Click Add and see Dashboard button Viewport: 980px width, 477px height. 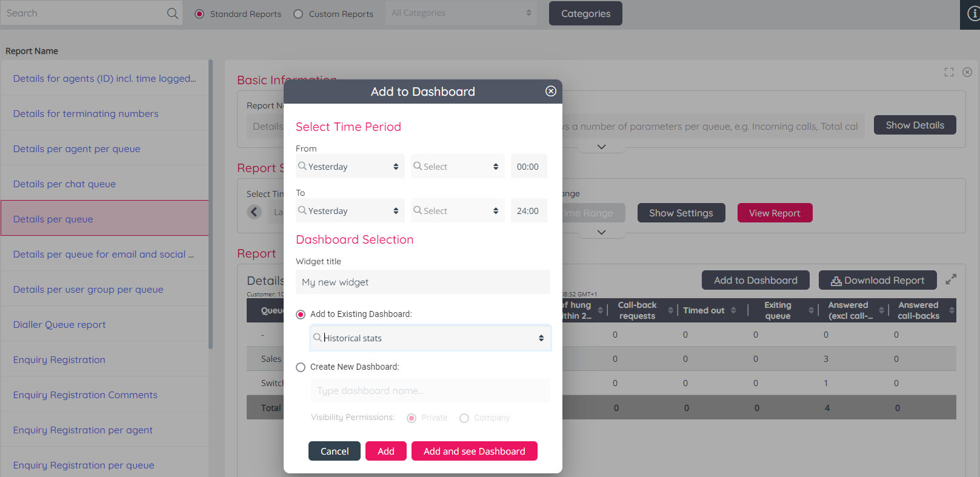coord(474,452)
